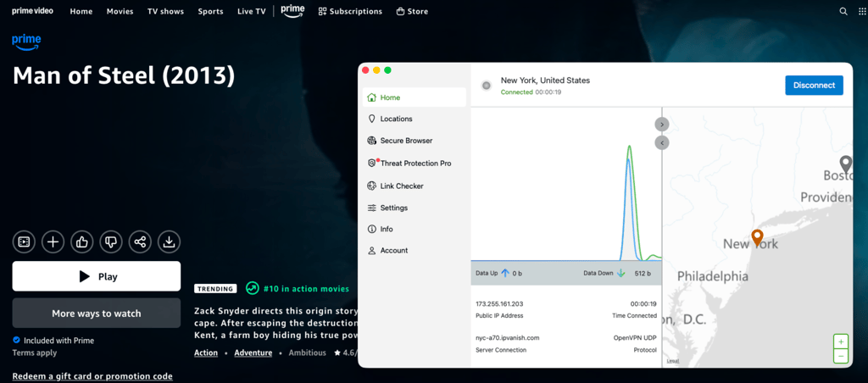Play Man of Steel
The height and width of the screenshot is (383, 868).
click(x=97, y=276)
